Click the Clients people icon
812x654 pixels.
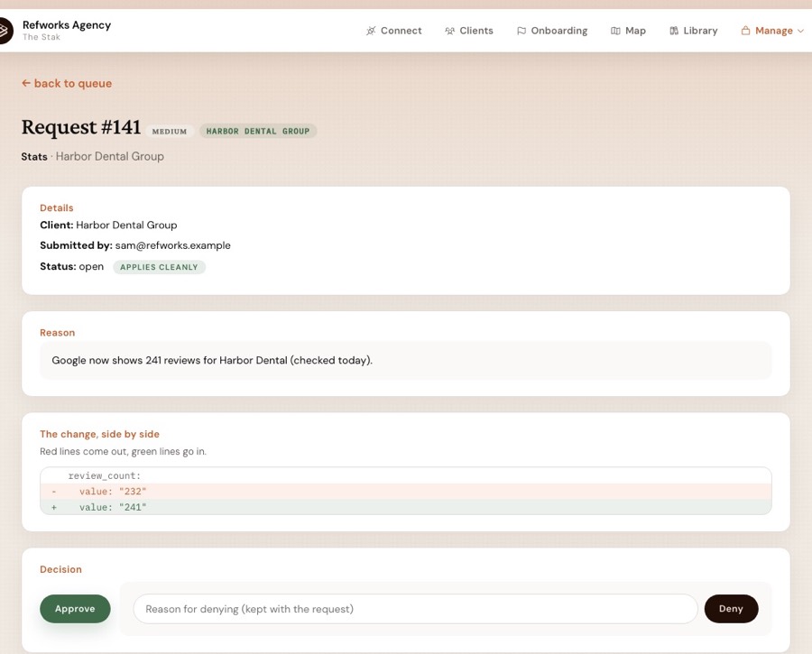[x=449, y=31]
